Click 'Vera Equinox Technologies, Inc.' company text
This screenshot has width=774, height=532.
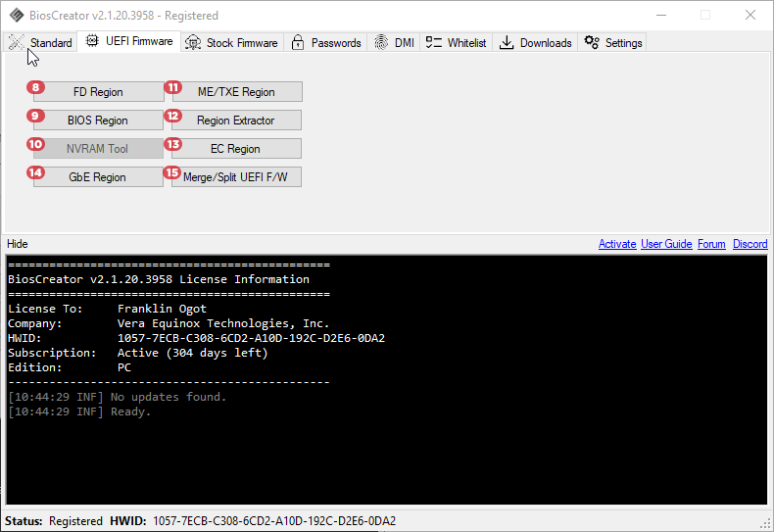223,323
